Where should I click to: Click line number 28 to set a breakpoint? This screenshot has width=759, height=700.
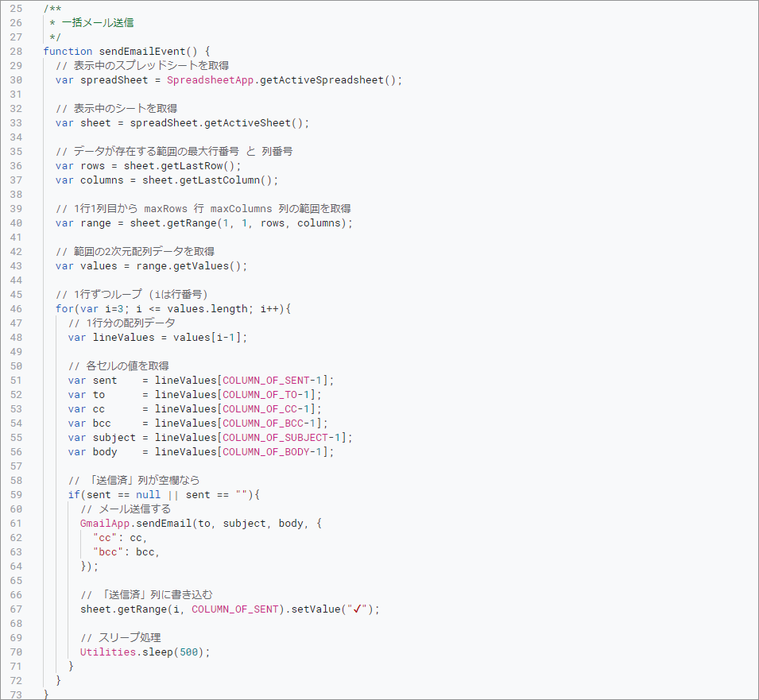tap(16, 51)
